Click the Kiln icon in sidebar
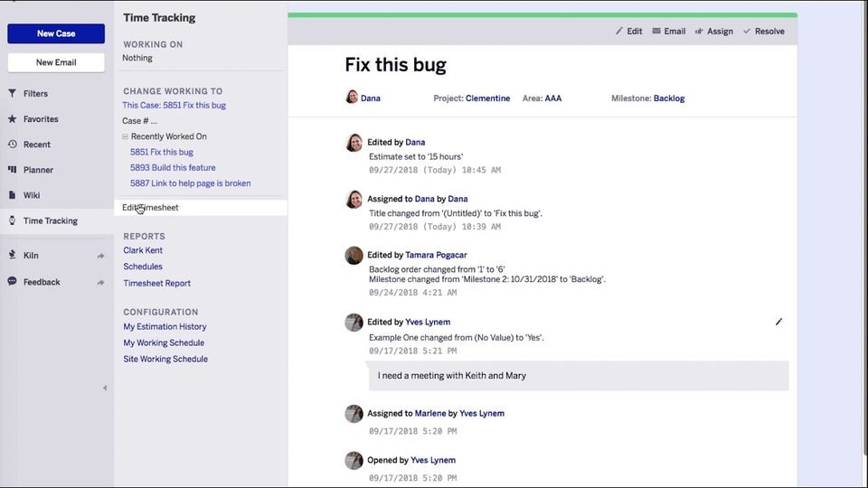The width and height of the screenshot is (868, 488). point(12,255)
